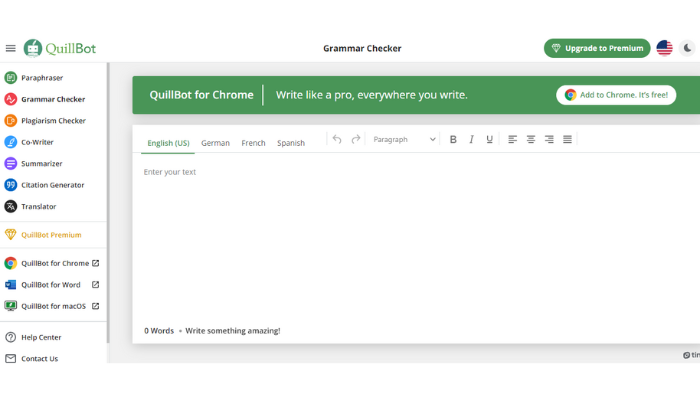Screen dimensions: 700x400
Task: Click the QuillBot Premium diamond icon
Action: click(10, 234)
